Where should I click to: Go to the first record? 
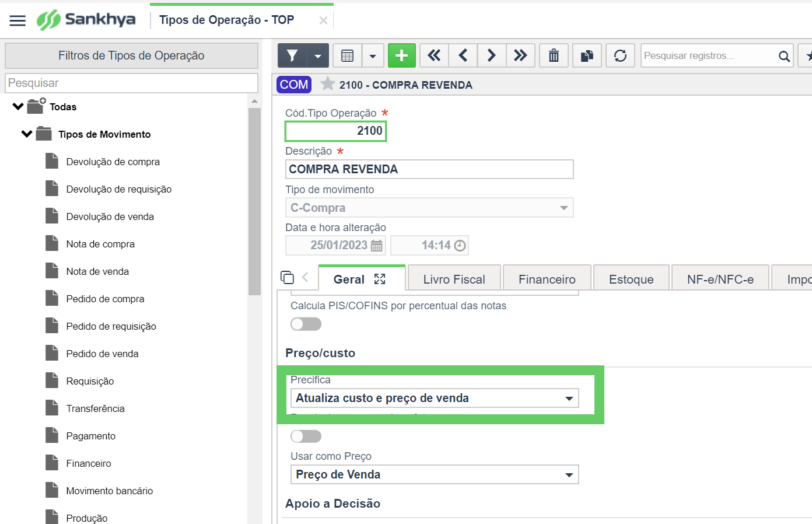(x=434, y=55)
